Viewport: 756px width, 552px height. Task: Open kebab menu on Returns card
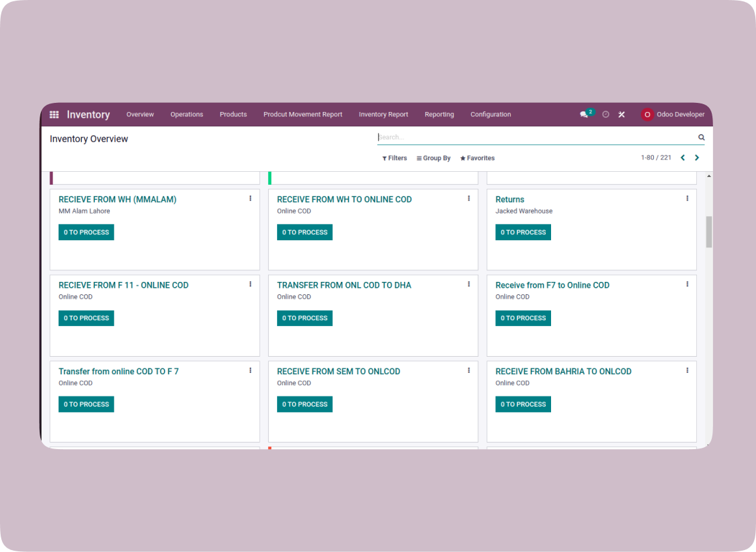point(687,199)
